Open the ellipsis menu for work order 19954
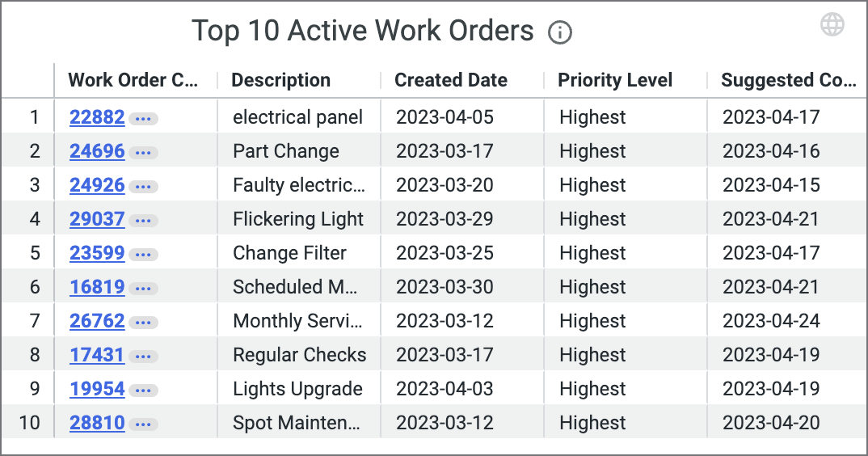The width and height of the screenshot is (868, 456). (x=143, y=390)
